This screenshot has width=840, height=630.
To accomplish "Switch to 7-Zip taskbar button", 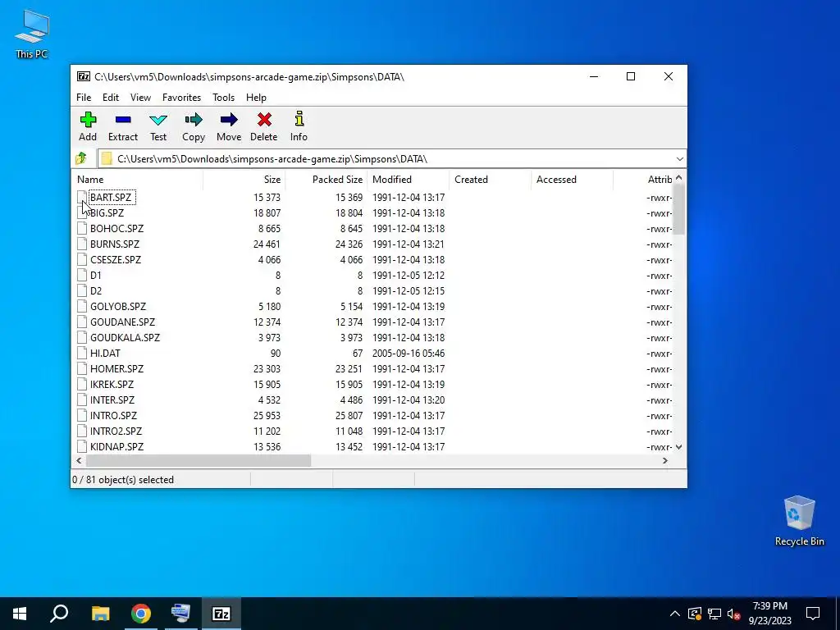I will pyautogui.click(x=221, y=614).
